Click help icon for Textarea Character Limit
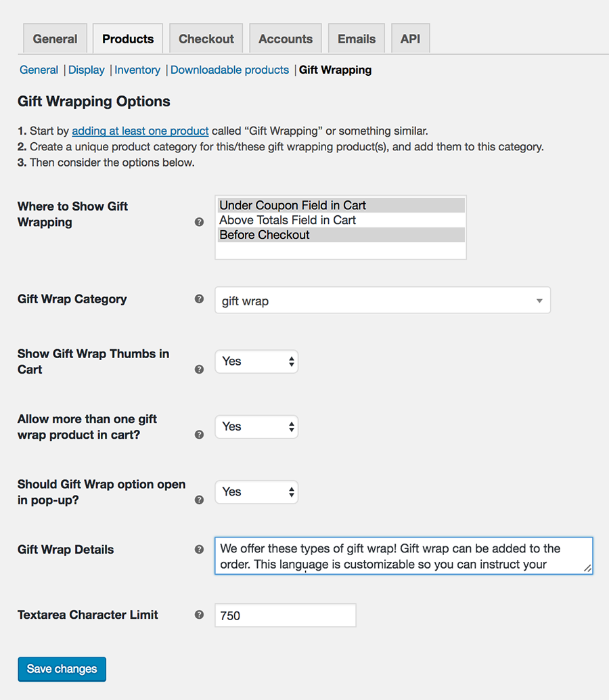The image size is (609, 700). click(x=199, y=615)
